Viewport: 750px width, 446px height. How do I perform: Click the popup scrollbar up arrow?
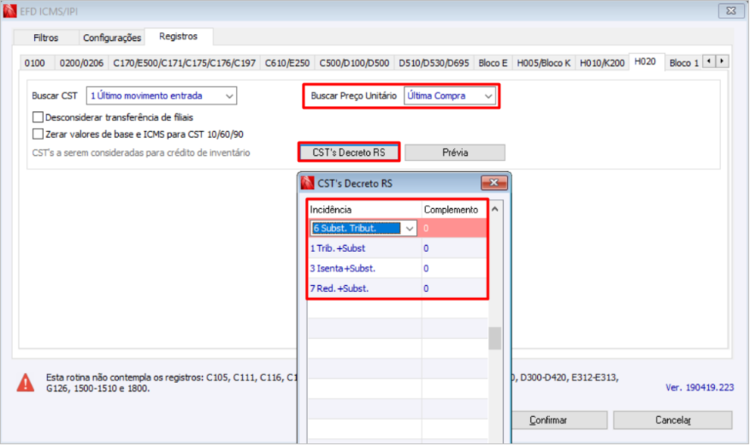[495, 209]
